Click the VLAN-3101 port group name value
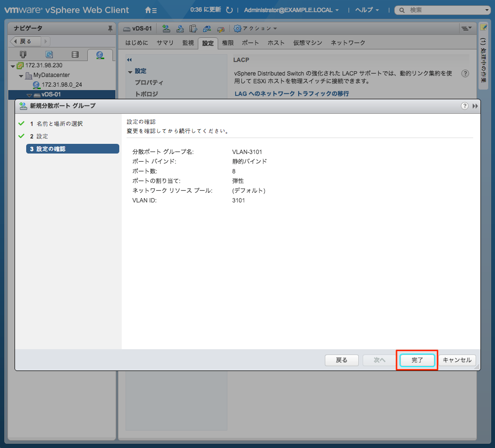This screenshot has height=448, width=495. [247, 152]
